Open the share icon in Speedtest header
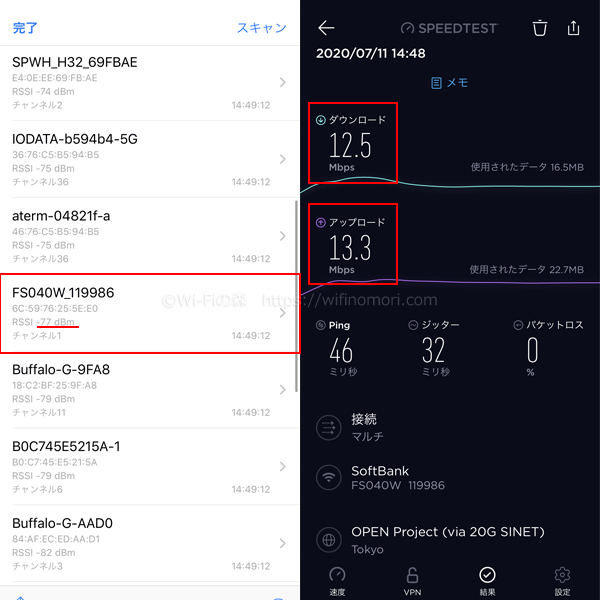The image size is (600, 600). pyautogui.click(x=573, y=28)
